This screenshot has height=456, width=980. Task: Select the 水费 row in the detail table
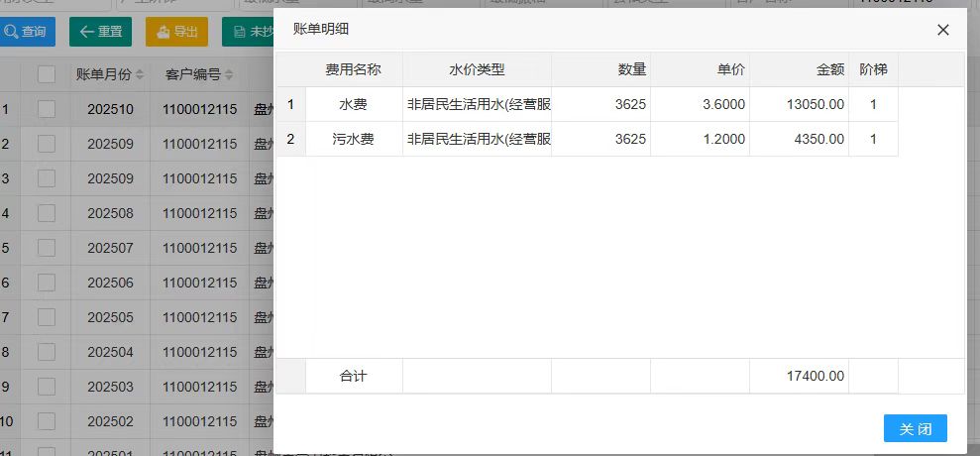coord(353,105)
